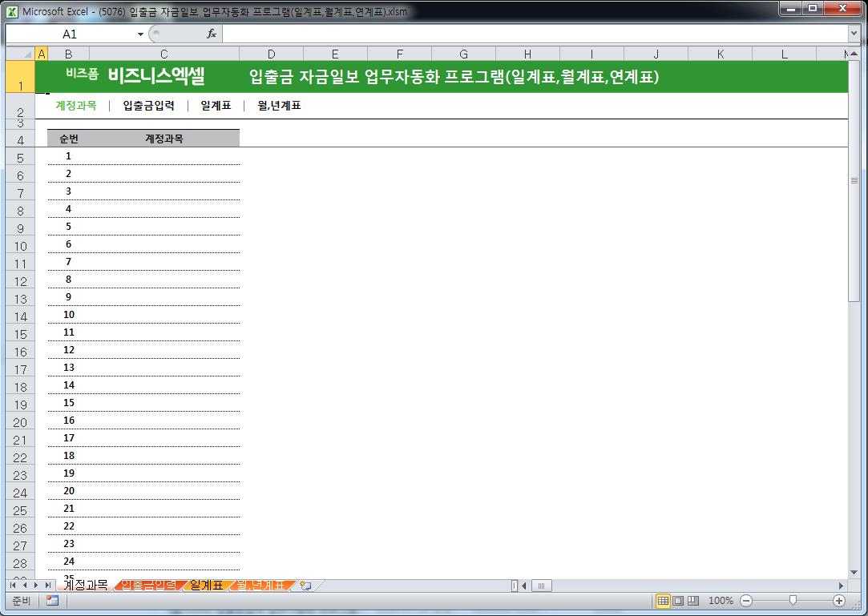Switch to Page Break Preview icon
The height and width of the screenshot is (616, 868).
point(692,601)
